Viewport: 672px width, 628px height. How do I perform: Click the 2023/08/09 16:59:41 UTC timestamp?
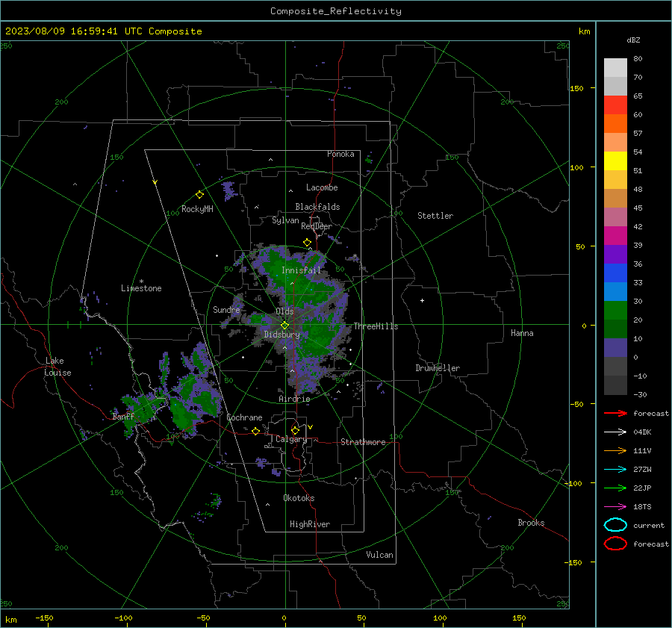pos(73,31)
